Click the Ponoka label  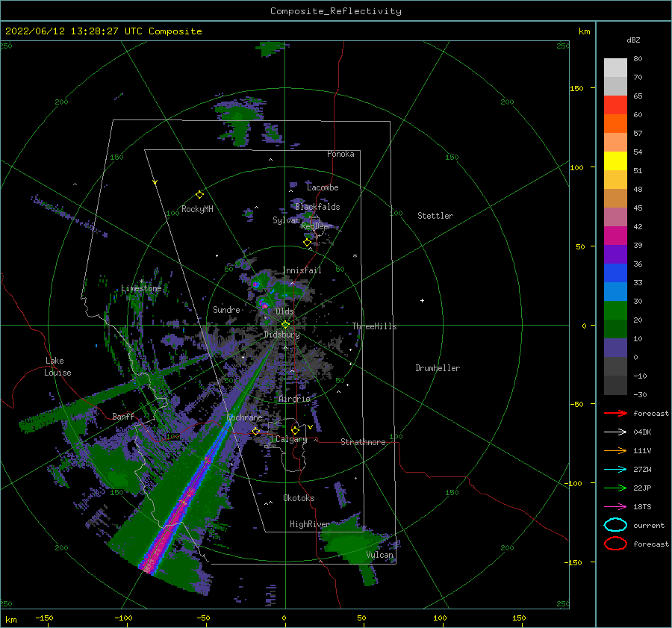pyautogui.click(x=340, y=154)
